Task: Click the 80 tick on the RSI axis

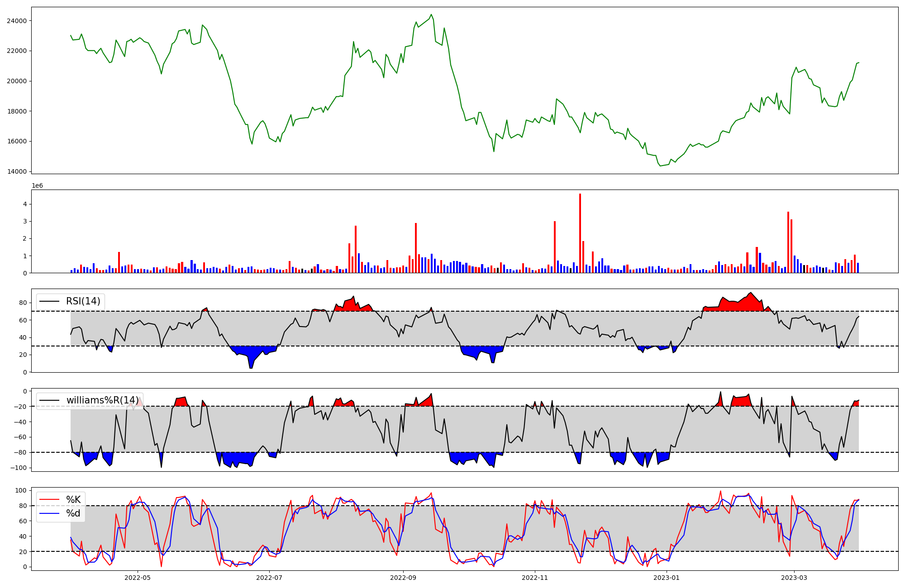Action: (x=24, y=303)
